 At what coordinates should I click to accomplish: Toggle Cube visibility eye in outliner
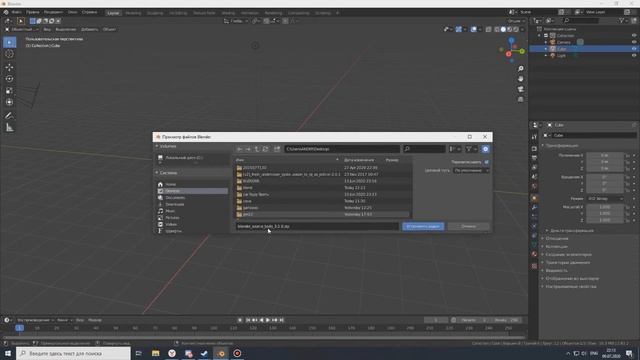(x=634, y=49)
